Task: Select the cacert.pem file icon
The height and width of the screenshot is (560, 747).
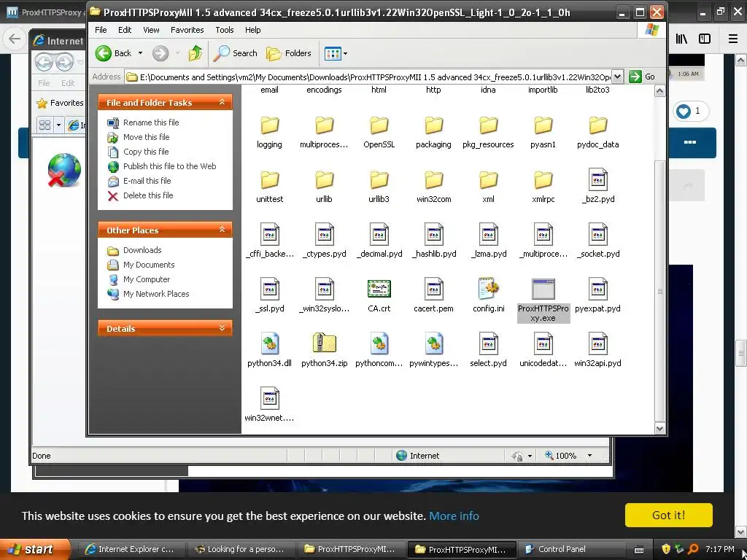Action: (433, 289)
